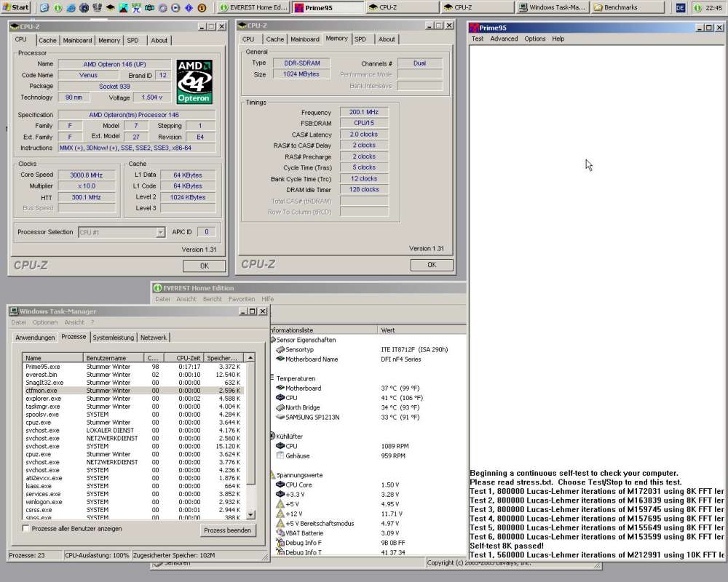Select explorer.exe process row
This screenshot has height=582, width=728.
click(132, 398)
